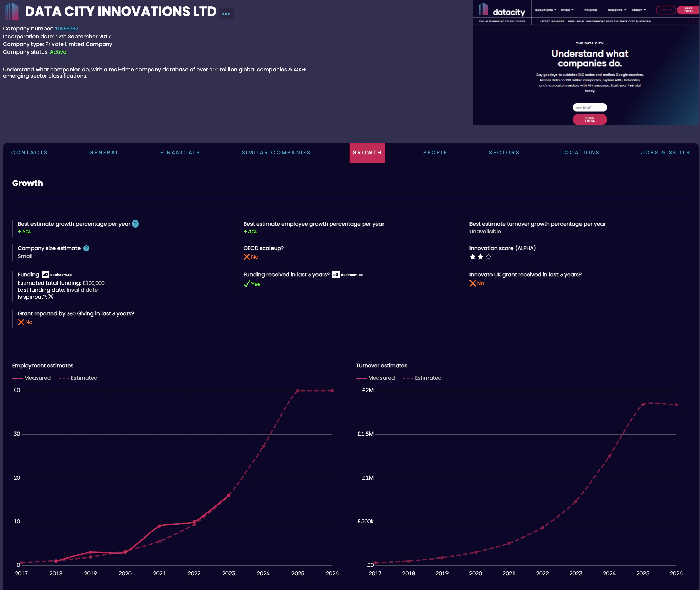
Task: Click the green check next to Yes
Action: click(x=247, y=284)
